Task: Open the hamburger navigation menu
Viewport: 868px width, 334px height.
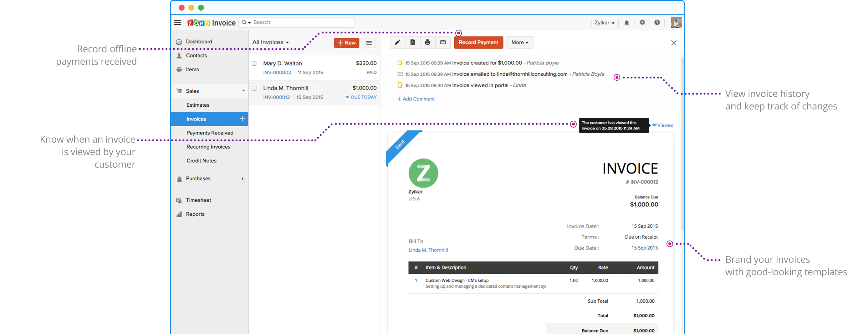Action: [178, 23]
